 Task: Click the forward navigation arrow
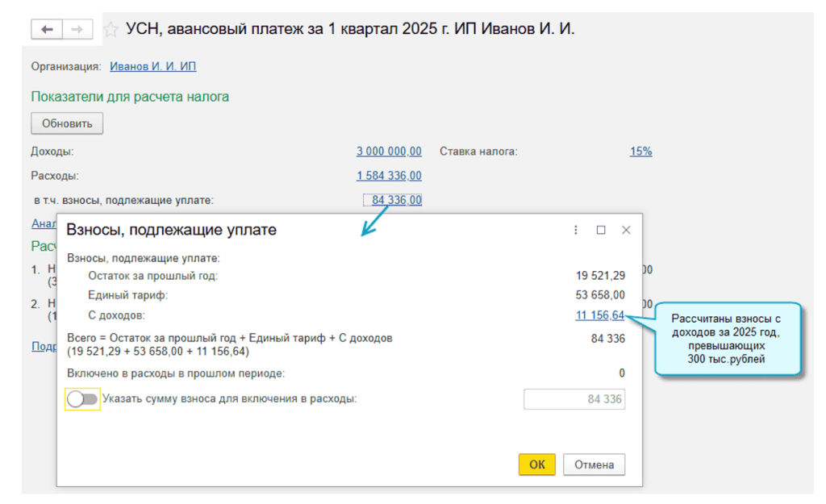[77, 30]
